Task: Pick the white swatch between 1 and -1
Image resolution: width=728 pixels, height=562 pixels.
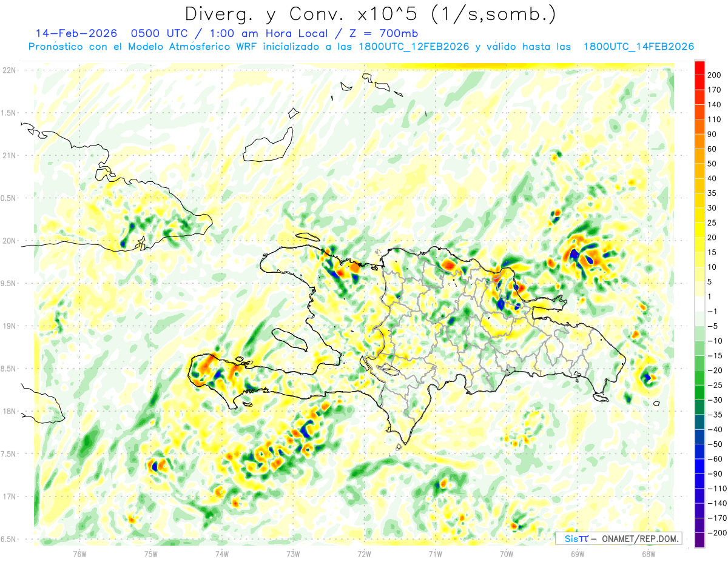Action: click(699, 304)
